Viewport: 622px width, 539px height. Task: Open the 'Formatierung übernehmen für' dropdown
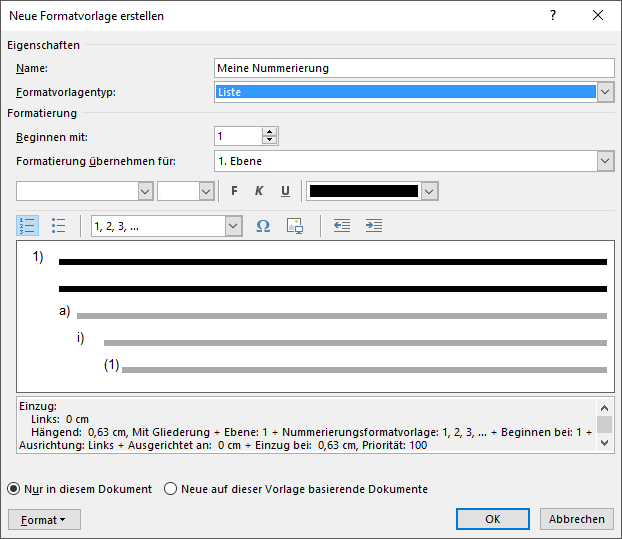[x=605, y=161]
